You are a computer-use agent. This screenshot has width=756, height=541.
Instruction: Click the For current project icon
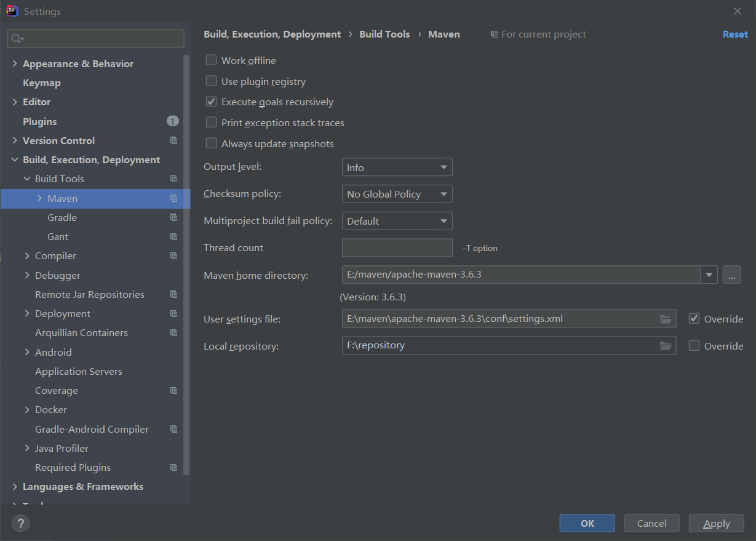coord(494,34)
